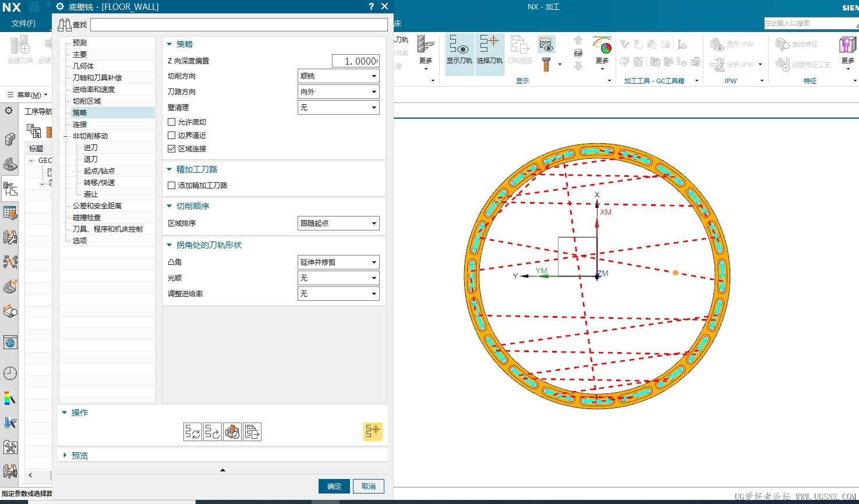This screenshot has width=859, height=504.
Task: Click the Verify tool path icon
Action: coord(232,432)
